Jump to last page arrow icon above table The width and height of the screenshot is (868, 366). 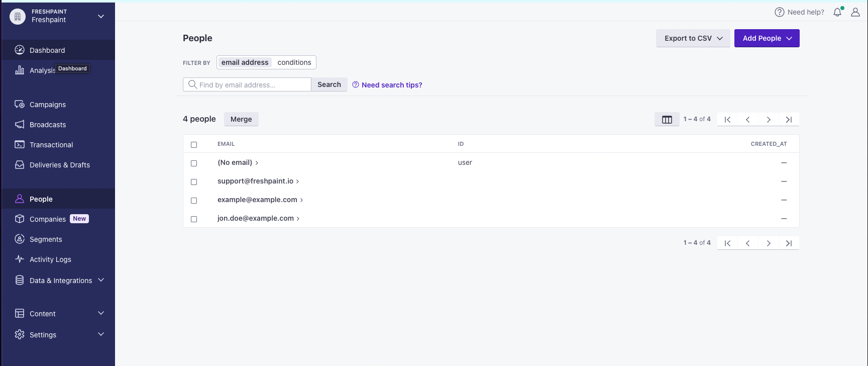point(789,120)
